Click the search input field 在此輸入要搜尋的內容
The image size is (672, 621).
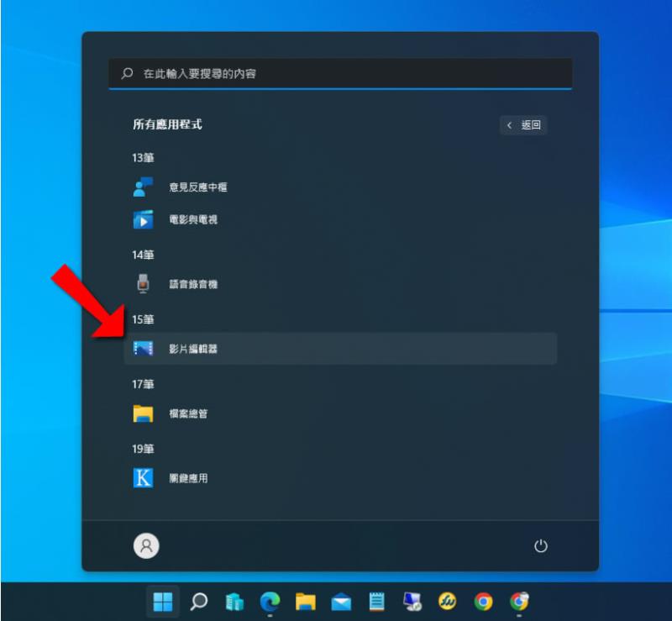pos(340,73)
